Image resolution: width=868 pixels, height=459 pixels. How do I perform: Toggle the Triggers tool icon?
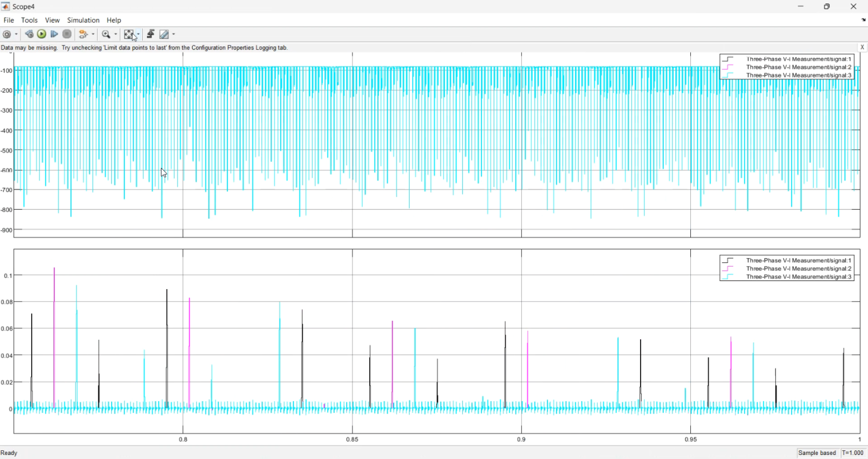(x=150, y=35)
